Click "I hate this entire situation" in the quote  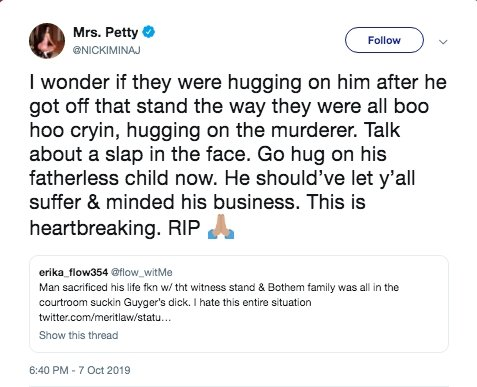(x=252, y=302)
